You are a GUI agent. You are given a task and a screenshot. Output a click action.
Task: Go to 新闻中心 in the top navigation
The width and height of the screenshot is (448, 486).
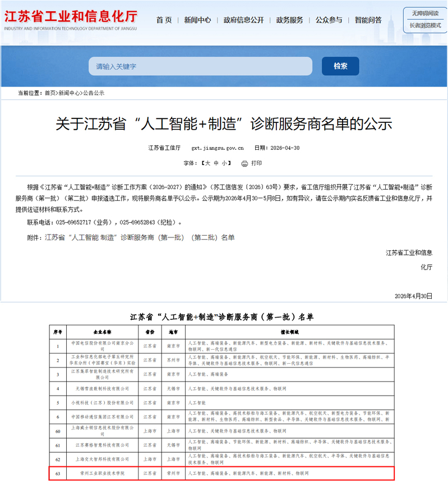coord(197,20)
